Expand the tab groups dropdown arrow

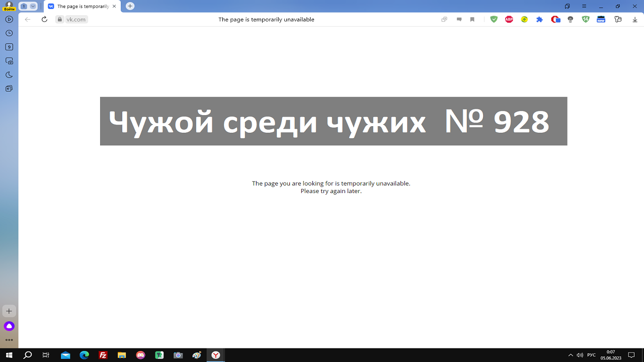[x=33, y=6]
